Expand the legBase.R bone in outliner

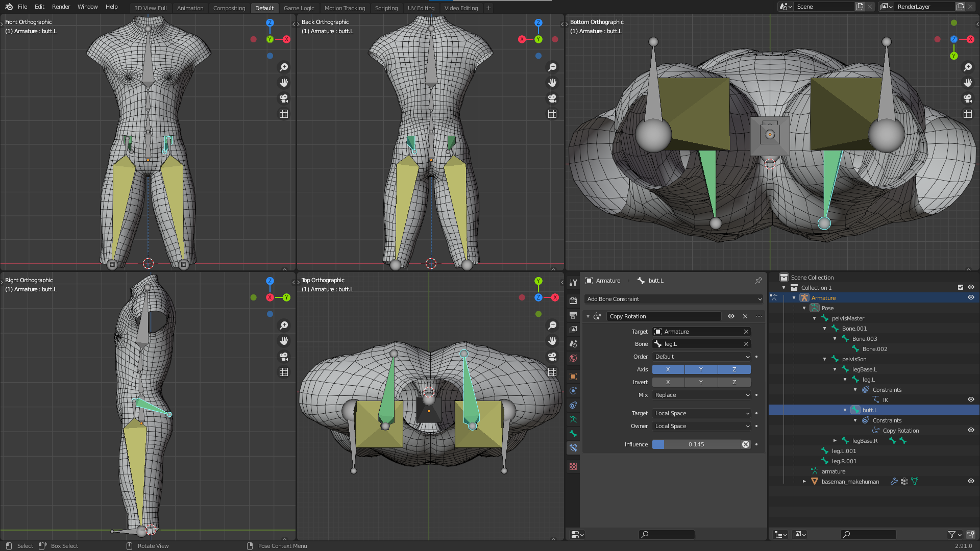[835, 441]
